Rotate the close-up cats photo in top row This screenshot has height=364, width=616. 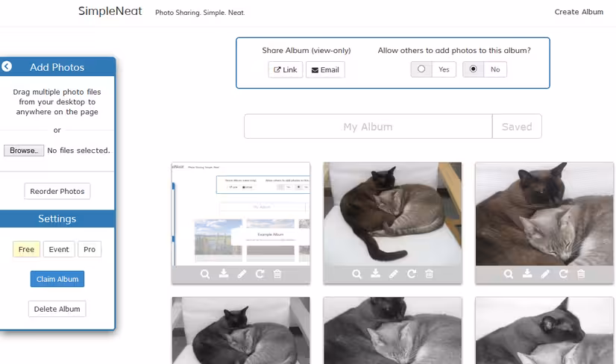pos(563,274)
